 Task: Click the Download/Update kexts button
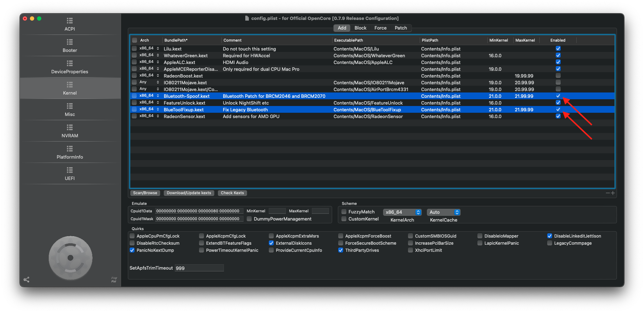coord(189,193)
